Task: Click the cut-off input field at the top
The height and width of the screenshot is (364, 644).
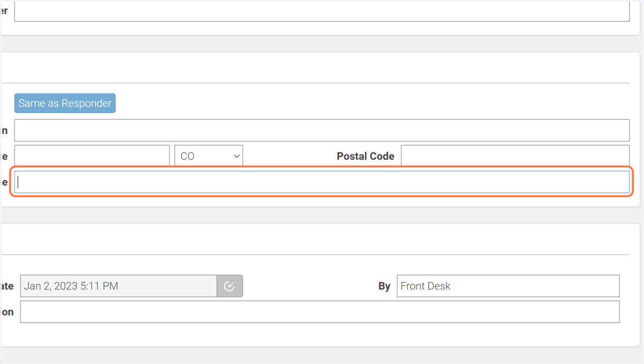Action: click(x=322, y=11)
